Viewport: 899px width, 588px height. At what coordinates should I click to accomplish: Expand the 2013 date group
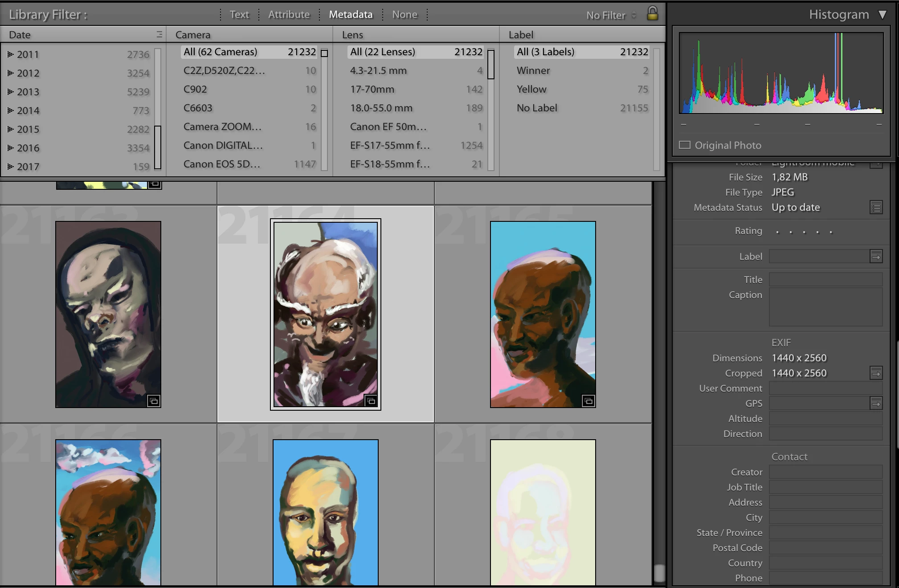(x=11, y=92)
